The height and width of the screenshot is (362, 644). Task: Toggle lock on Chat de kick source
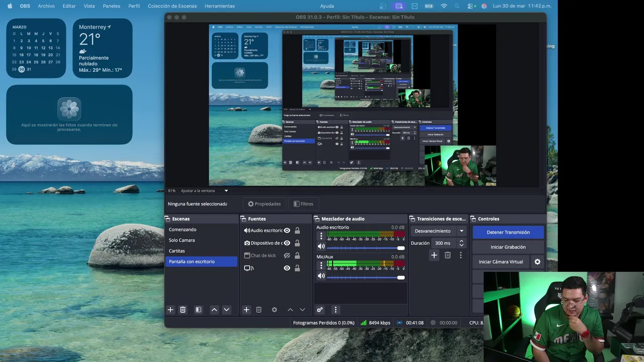[x=297, y=255]
